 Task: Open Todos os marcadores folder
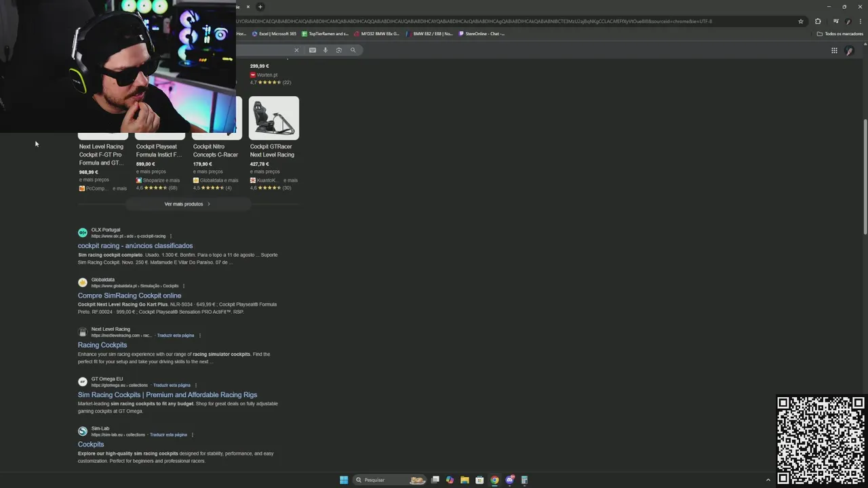click(x=840, y=33)
